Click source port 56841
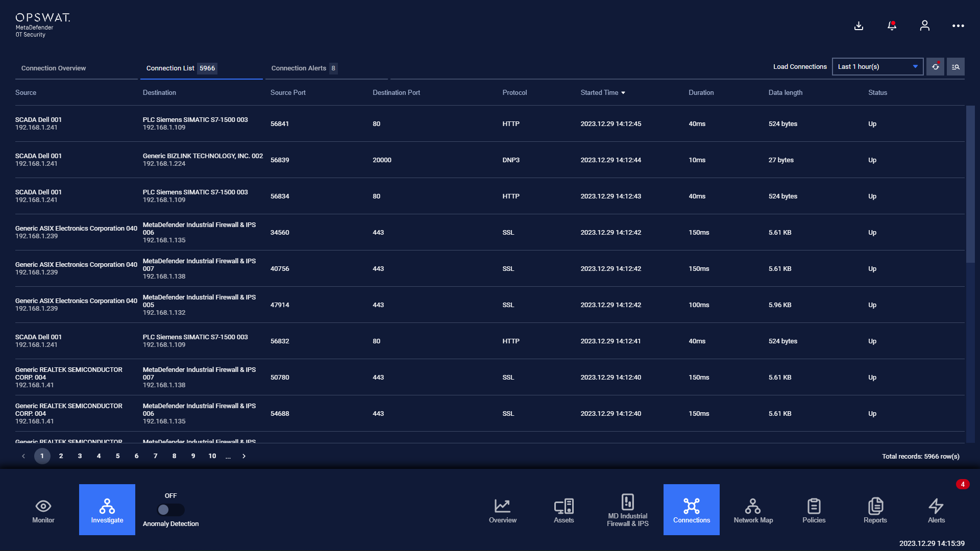 click(x=280, y=124)
